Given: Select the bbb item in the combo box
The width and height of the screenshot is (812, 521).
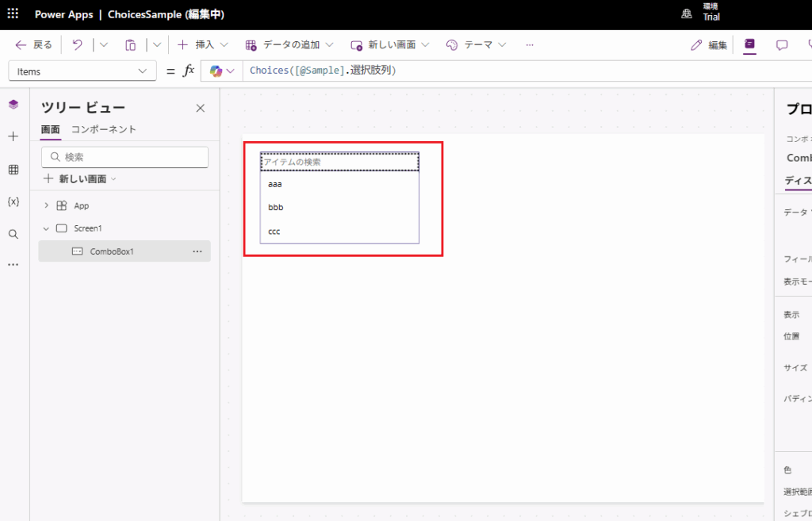Looking at the screenshot, I should pyautogui.click(x=276, y=208).
